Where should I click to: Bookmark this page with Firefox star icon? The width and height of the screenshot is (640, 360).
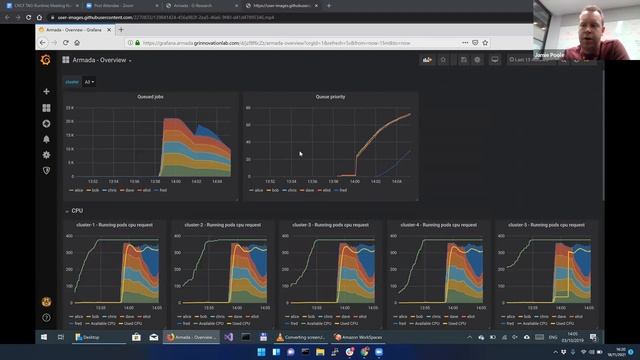point(485,42)
